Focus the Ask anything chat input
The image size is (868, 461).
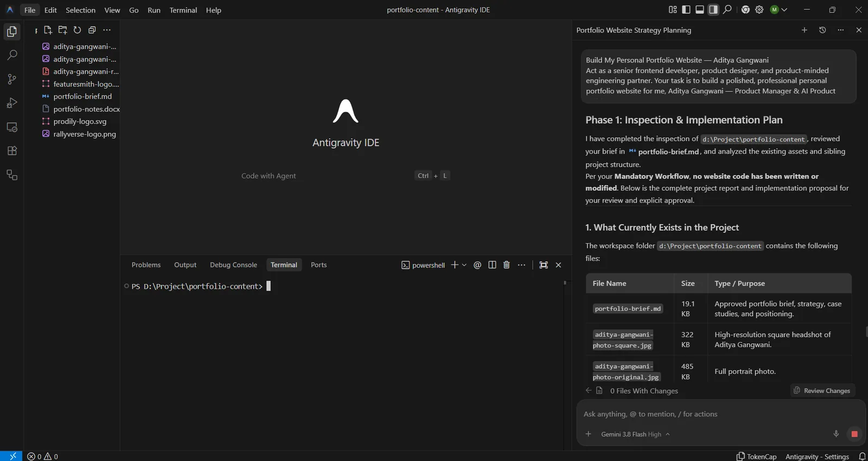tap(720, 414)
